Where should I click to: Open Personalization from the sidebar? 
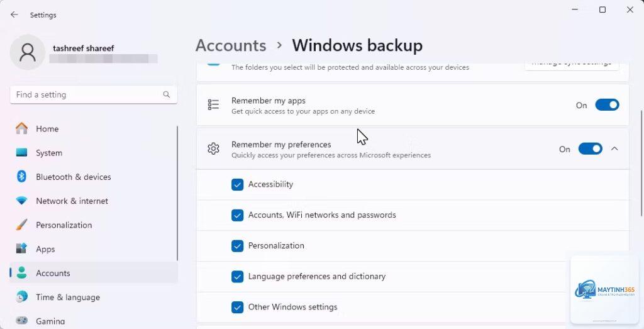click(94, 225)
